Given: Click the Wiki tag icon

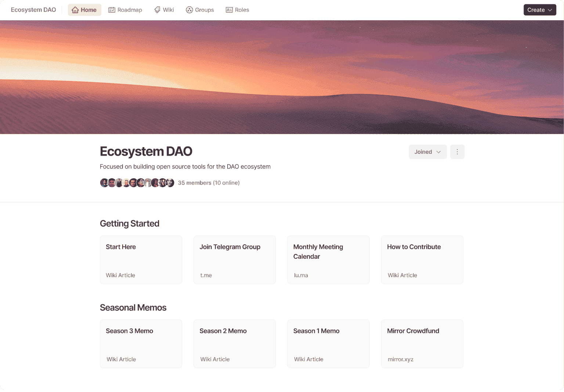Looking at the screenshot, I should point(157,10).
